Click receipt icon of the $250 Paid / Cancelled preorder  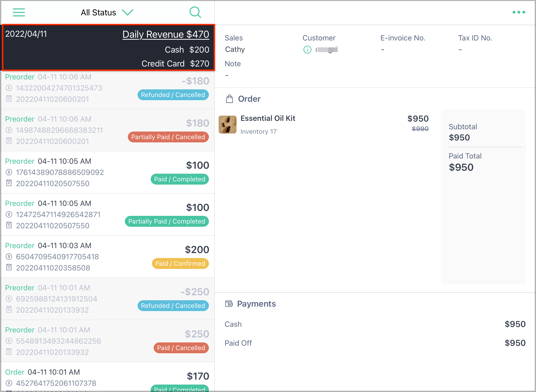[9, 352]
